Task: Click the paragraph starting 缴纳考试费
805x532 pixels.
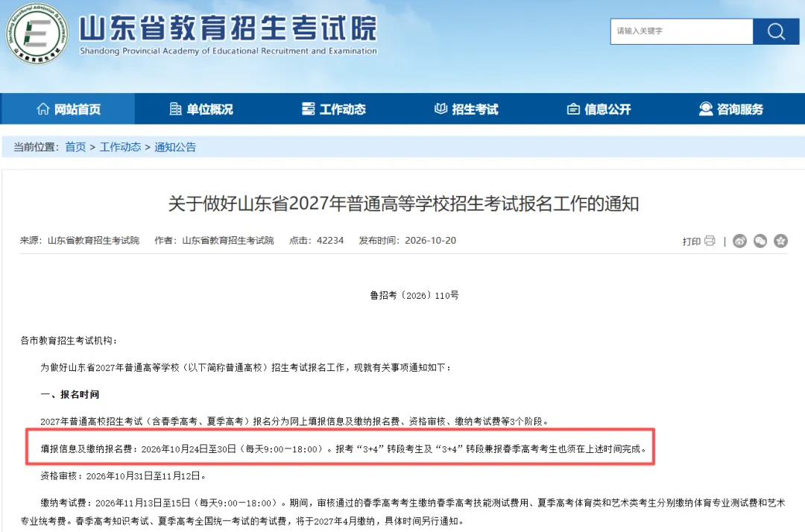Action: (403, 512)
